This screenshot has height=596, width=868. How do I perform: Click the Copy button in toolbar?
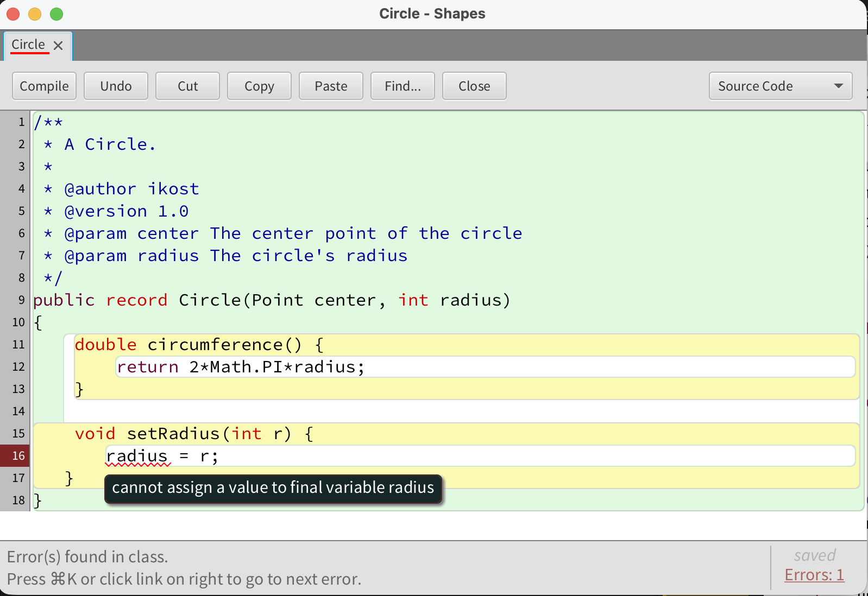click(259, 86)
